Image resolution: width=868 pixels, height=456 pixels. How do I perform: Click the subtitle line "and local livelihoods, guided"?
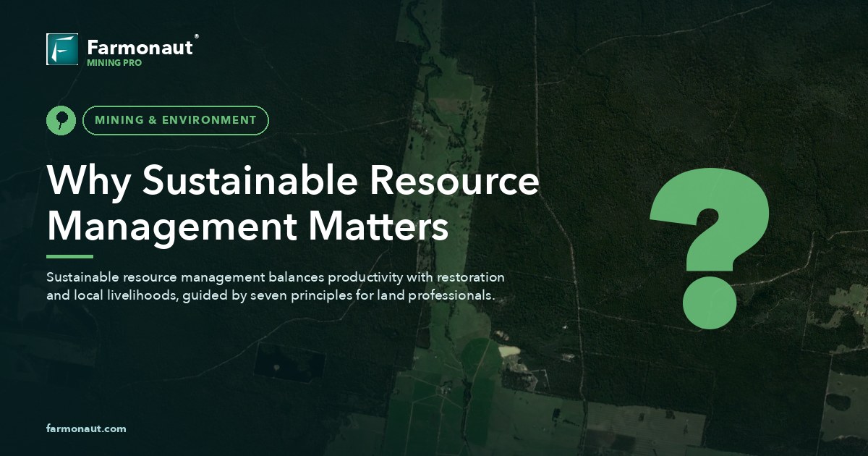coord(270,297)
